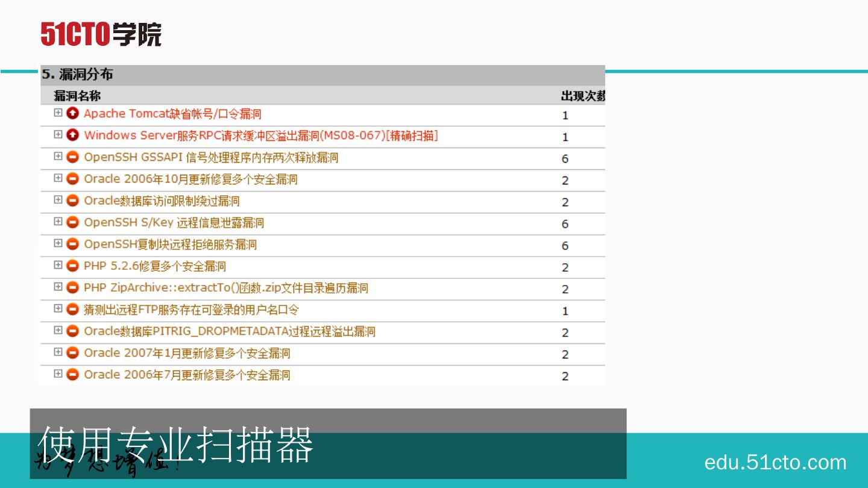Image resolution: width=868 pixels, height=488 pixels.
Task: Click medium-risk icon beside 猜测出远程FTP服务
Action: pos(73,310)
